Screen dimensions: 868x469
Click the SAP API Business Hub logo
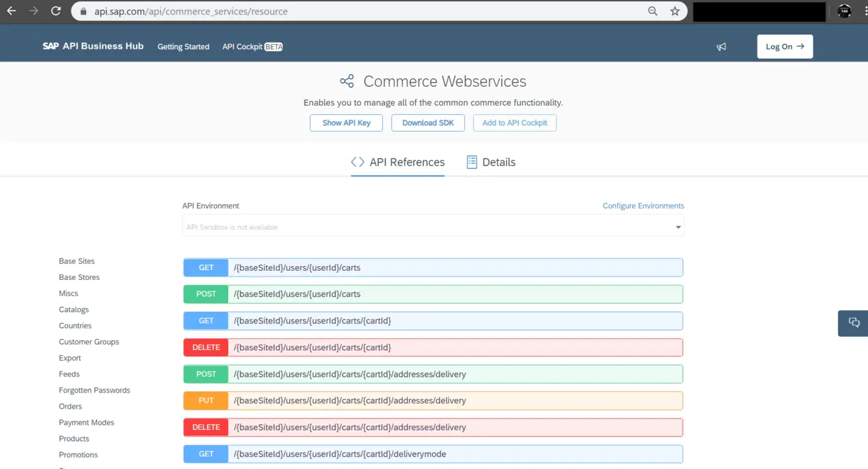[93, 46]
